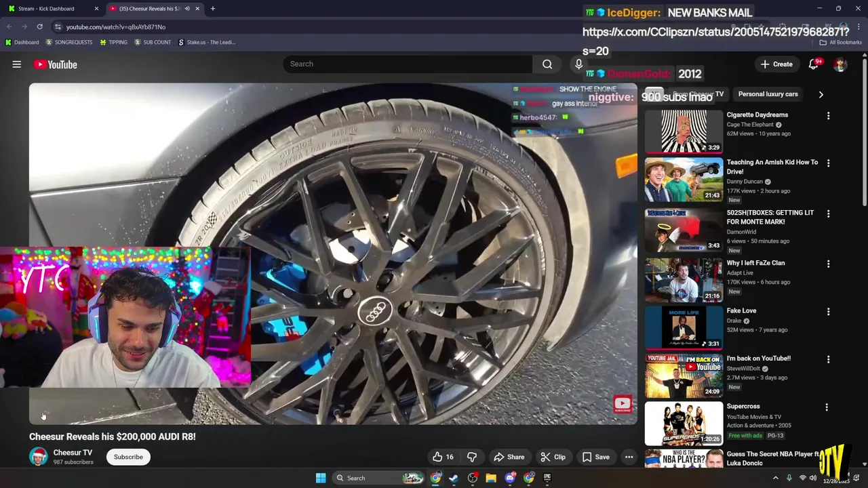
Task: Click the Windows taskbar Search box
Action: pyautogui.click(x=380, y=478)
